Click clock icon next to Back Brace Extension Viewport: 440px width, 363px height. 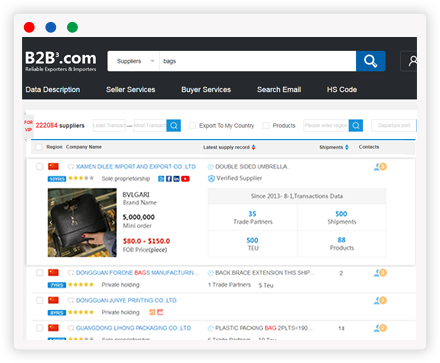click(x=211, y=273)
